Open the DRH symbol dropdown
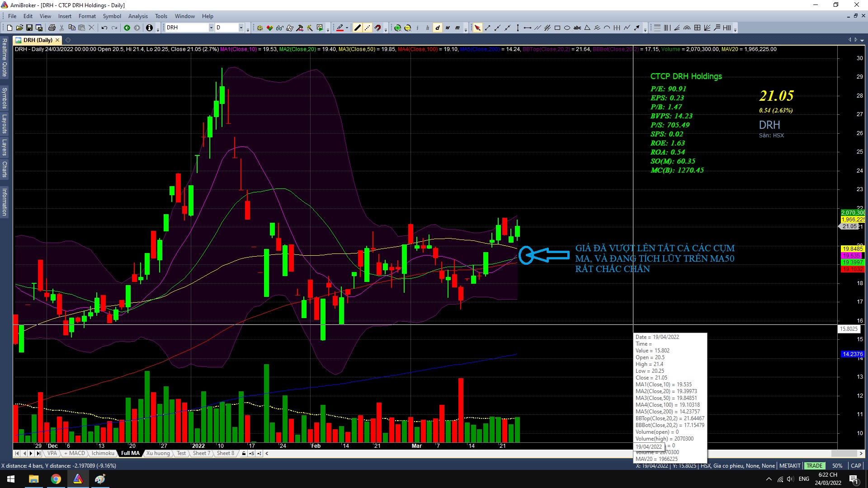 [x=211, y=28]
